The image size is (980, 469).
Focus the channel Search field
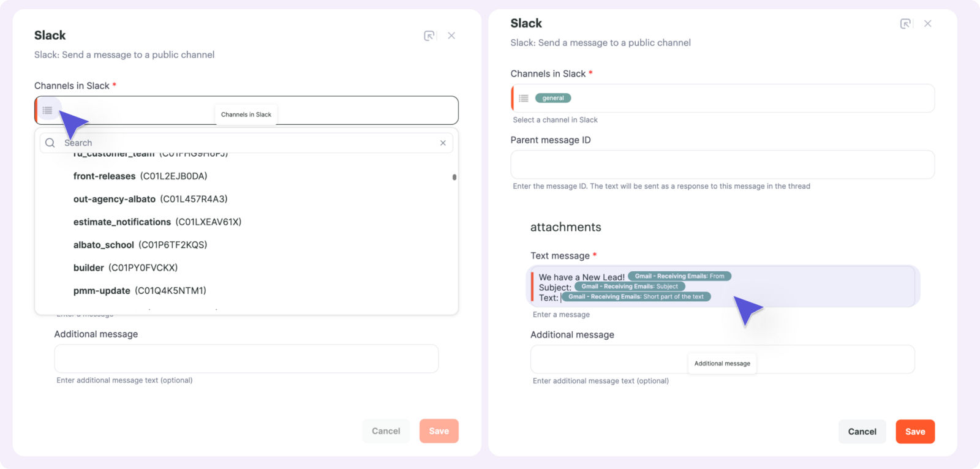[246, 143]
